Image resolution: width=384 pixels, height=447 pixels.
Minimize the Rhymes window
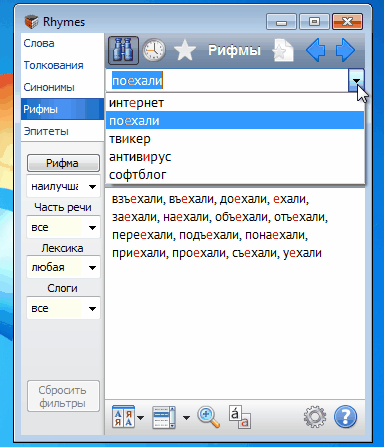(281, 22)
